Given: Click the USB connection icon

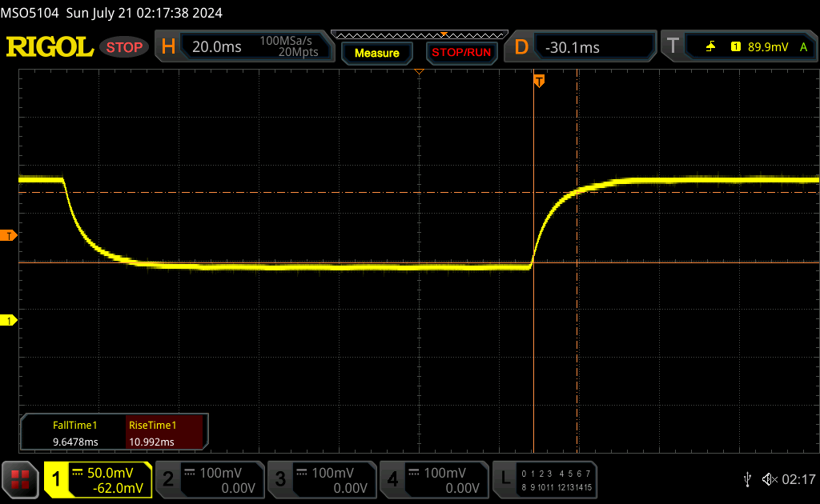Looking at the screenshot, I should tap(747, 479).
